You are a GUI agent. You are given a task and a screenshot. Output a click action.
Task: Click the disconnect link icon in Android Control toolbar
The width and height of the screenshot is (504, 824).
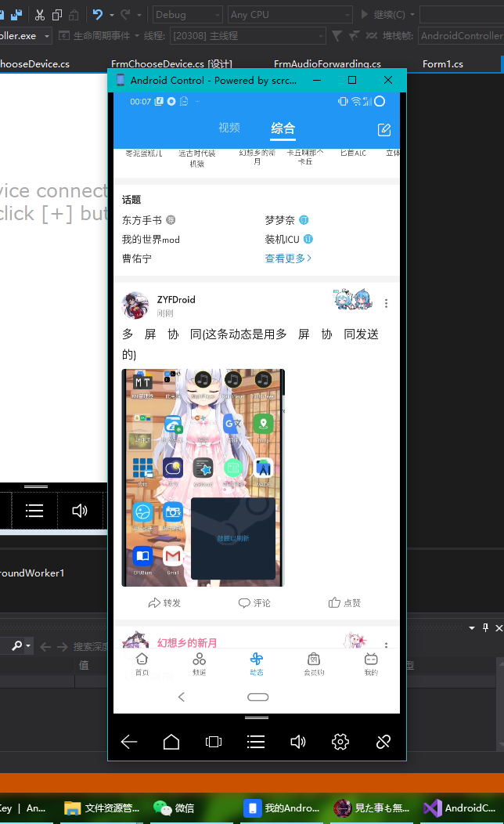383,742
